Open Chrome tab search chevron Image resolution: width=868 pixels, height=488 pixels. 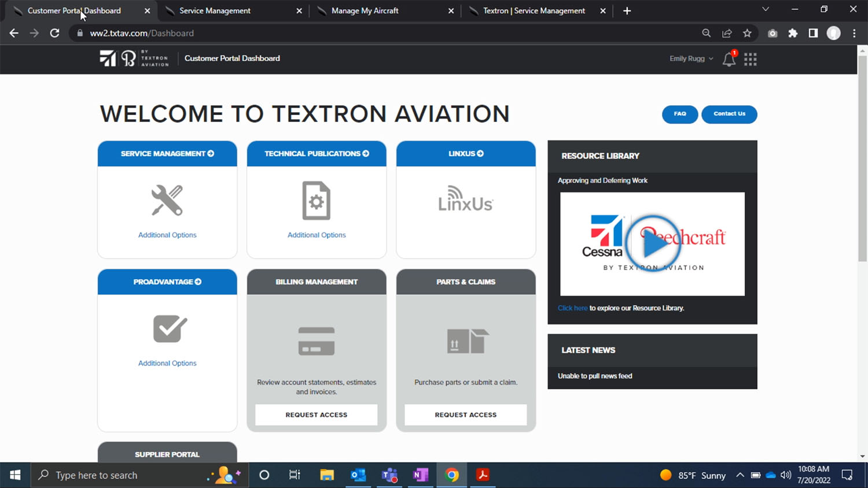(x=765, y=10)
